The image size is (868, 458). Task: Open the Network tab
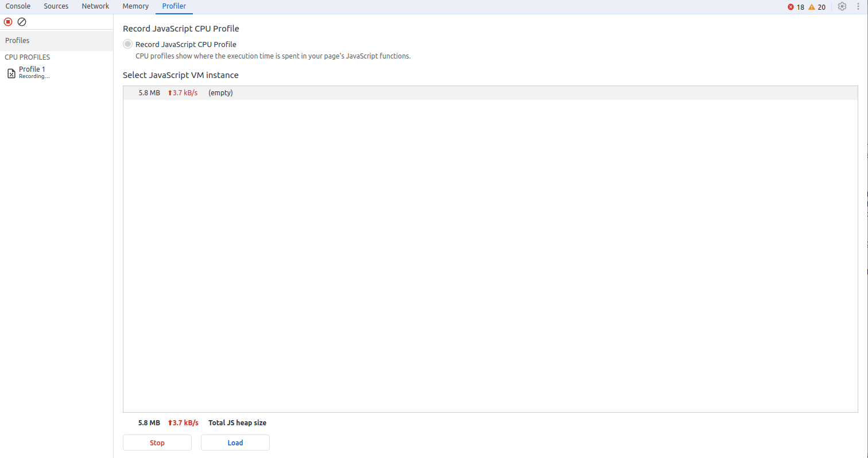95,6
